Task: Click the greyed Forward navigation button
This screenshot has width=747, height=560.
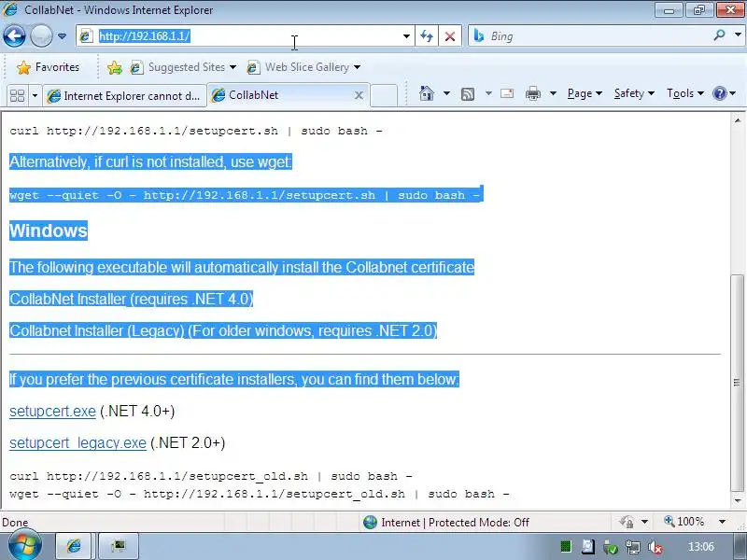Action: tap(41, 36)
